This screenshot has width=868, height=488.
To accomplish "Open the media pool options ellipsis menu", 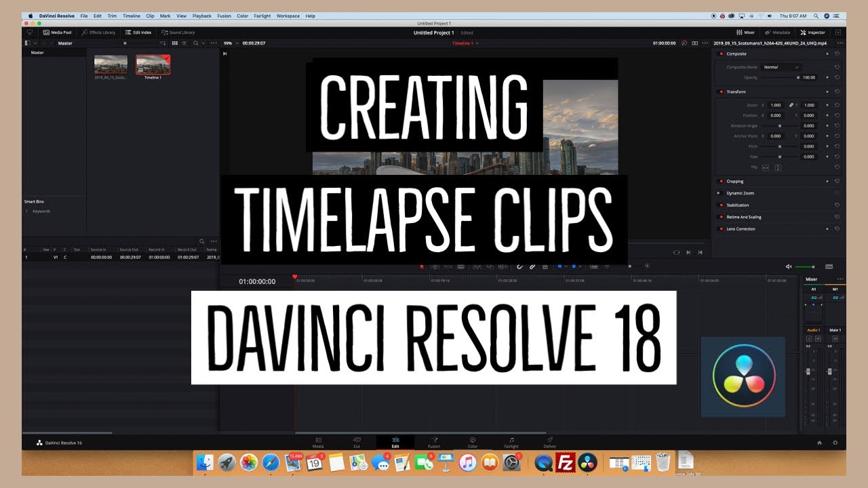I will click(x=214, y=43).
